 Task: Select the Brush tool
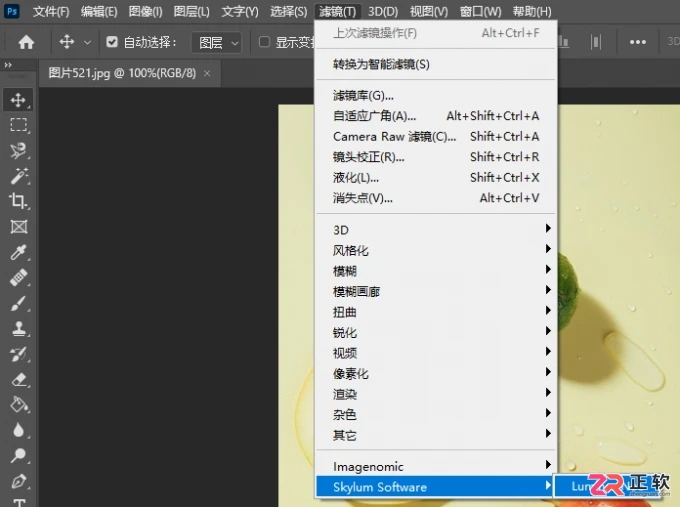[x=18, y=303]
